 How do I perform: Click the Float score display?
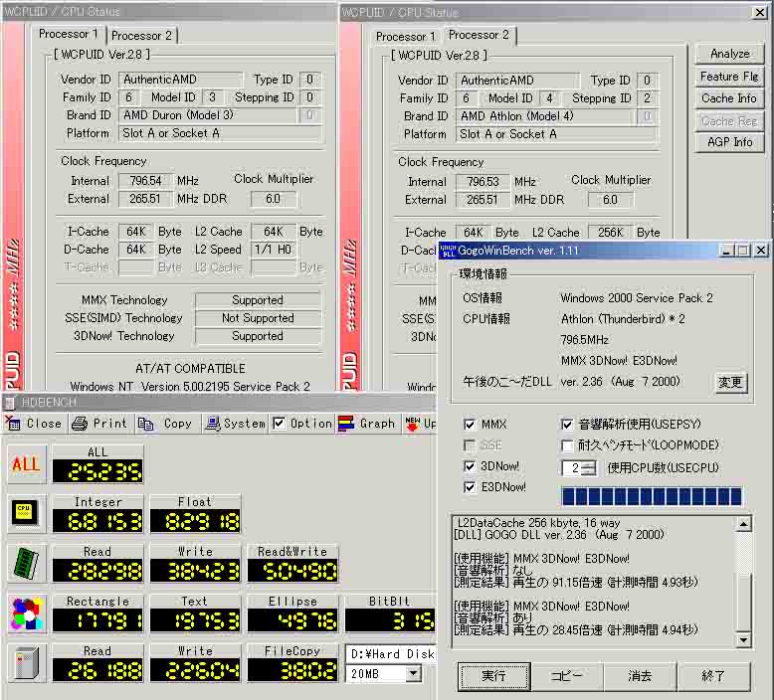point(195,521)
